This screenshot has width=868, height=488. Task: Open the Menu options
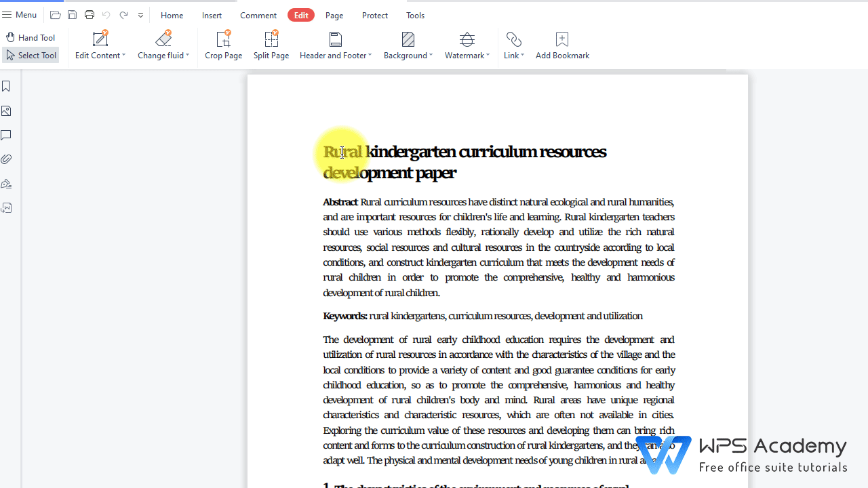pyautogui.click(x=20, y=14)
